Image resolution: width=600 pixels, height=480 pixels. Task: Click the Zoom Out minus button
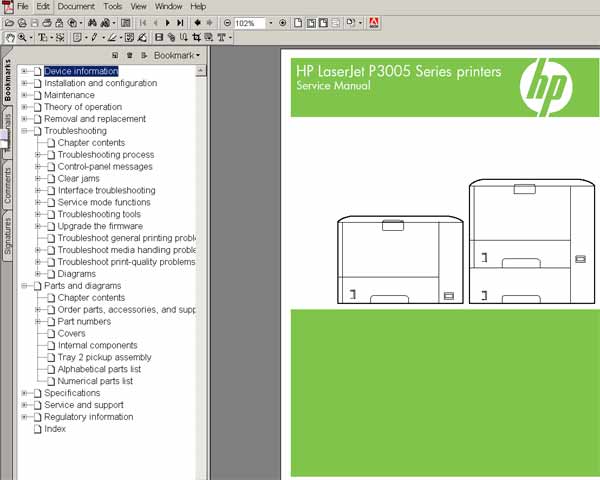point(227,23)
